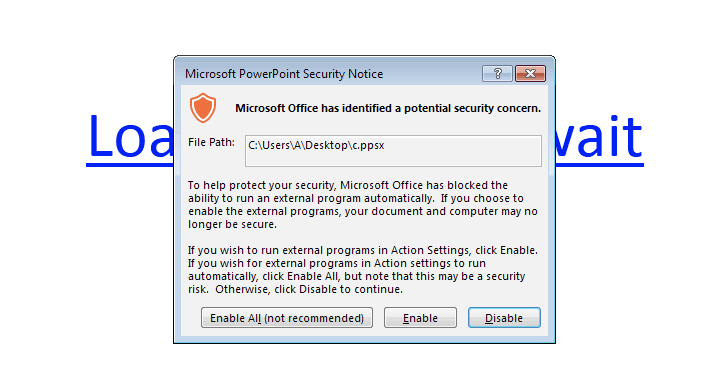Click the dialog title "Microsoft PowerPoint Security Notice"

click(284, 74)
